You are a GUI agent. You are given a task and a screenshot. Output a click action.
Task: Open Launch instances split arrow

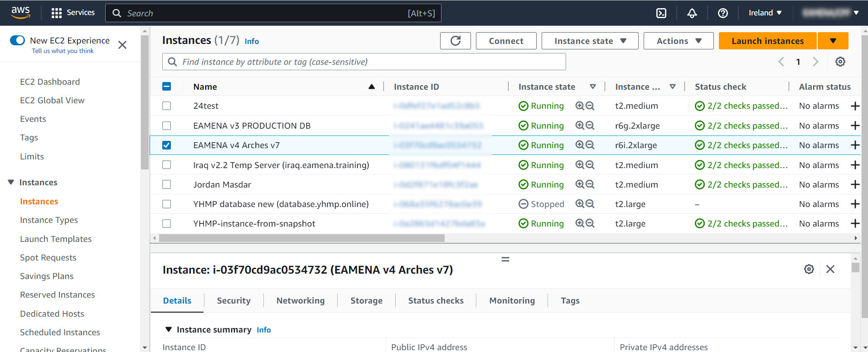point(833,41)
